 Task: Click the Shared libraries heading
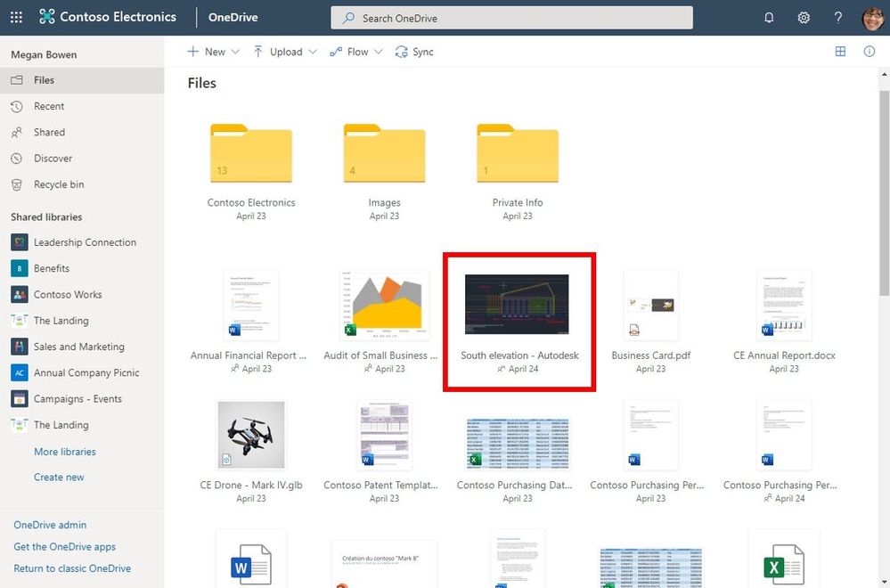coord(46,216)
